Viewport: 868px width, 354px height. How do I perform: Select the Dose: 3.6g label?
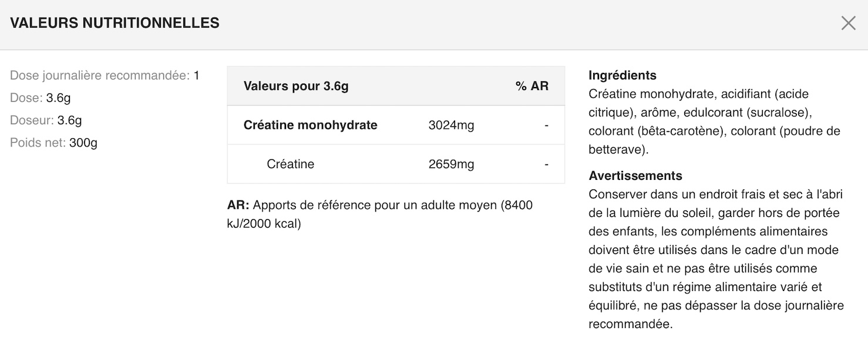pos(40,98)
